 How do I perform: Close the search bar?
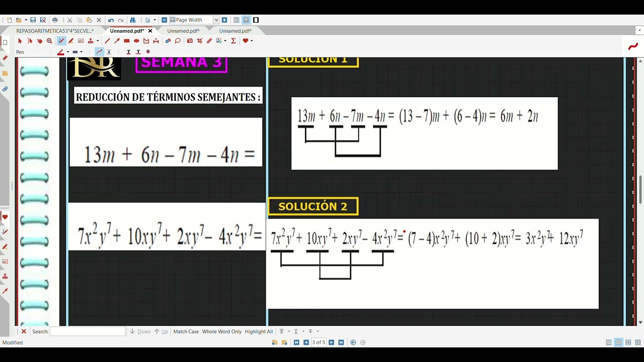click(x=24, y=332)
